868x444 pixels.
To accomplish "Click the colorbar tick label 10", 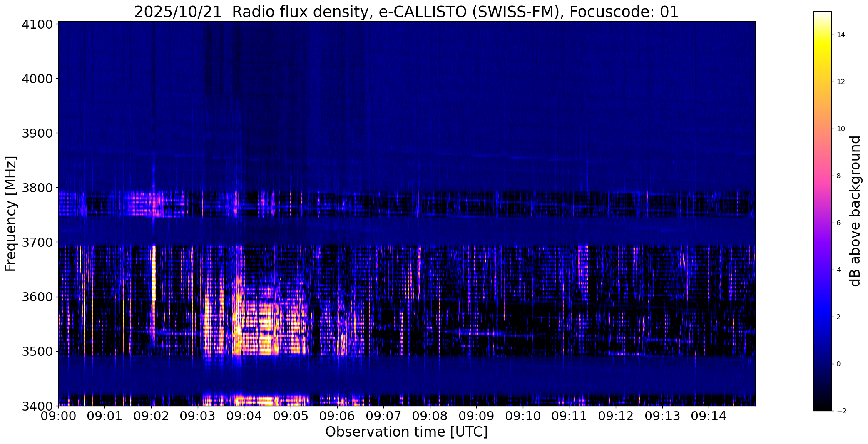I will (841, 129).
